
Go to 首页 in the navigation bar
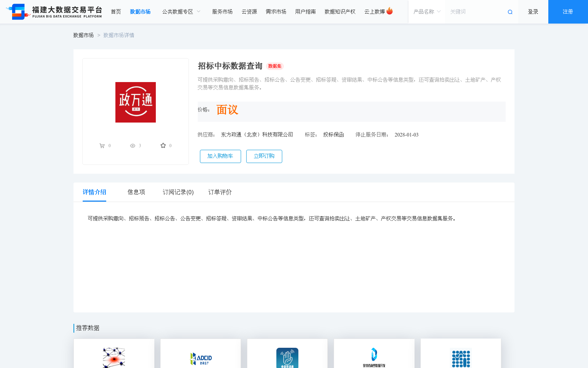click(x=116, y=12)
